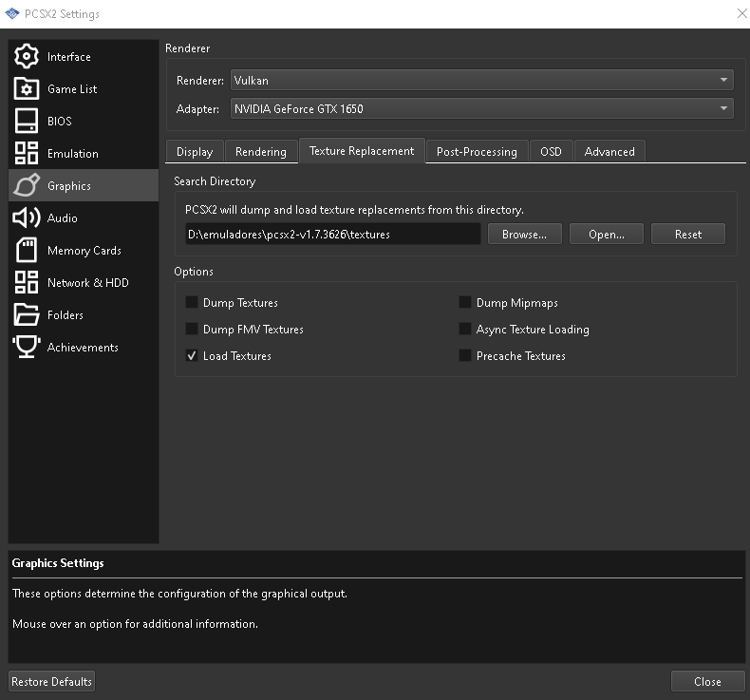
Task: Click the Achievements trophy icon
Action: coord(27,347)
